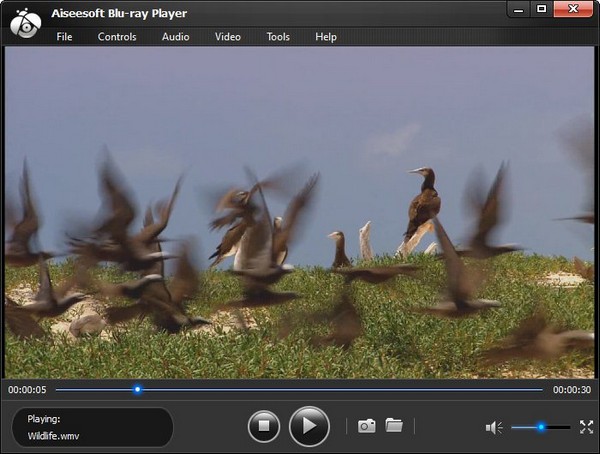Click the volume slider handle
The height and width of the screenshot is (454, 600).
coord(541,428)
